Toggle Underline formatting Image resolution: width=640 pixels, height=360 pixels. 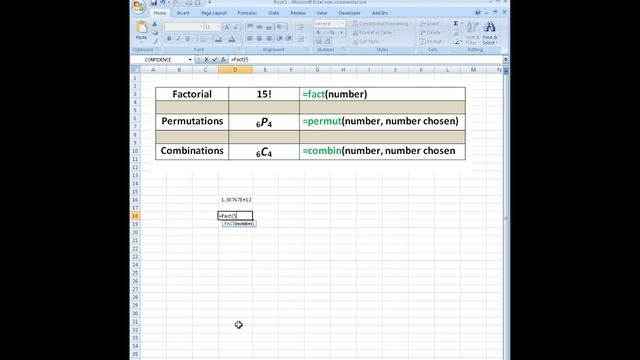pos(188,39)
